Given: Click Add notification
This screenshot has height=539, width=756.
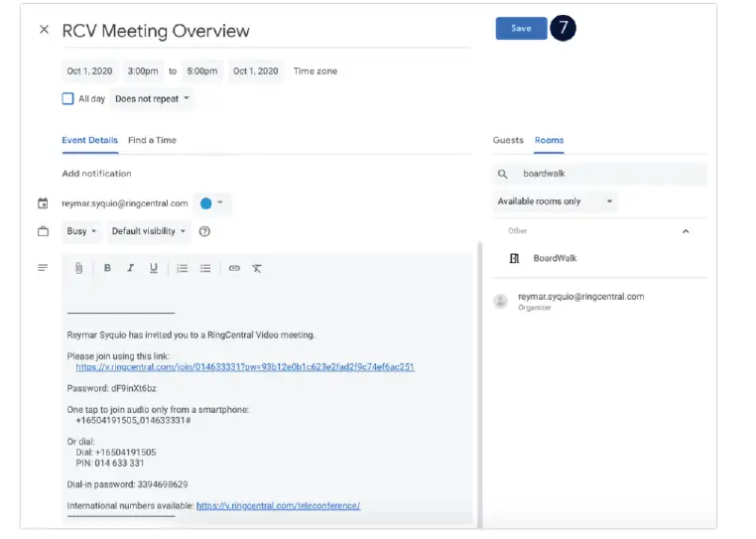Looking at the screenshot, I should (96, 174).
